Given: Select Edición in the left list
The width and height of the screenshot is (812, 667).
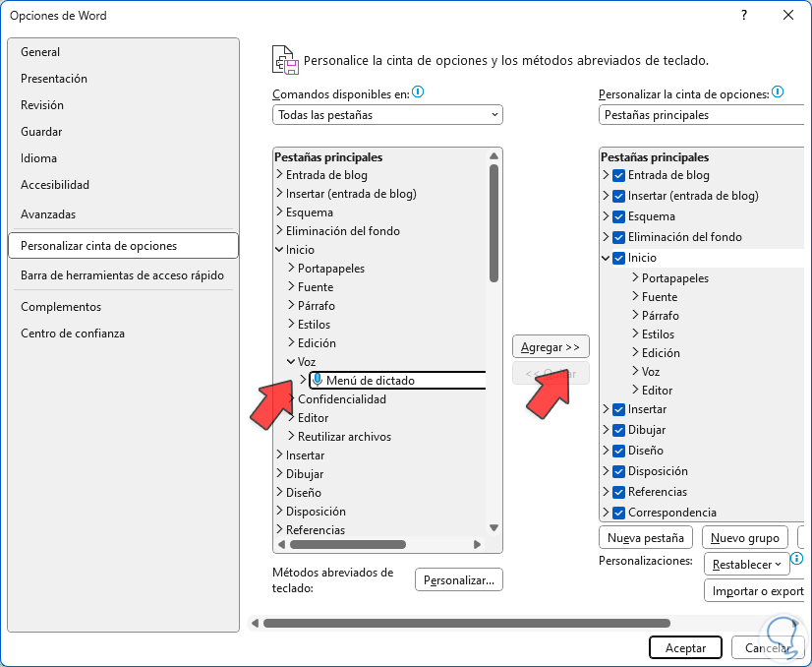Looking at the screenshot, I should point(317,343).
